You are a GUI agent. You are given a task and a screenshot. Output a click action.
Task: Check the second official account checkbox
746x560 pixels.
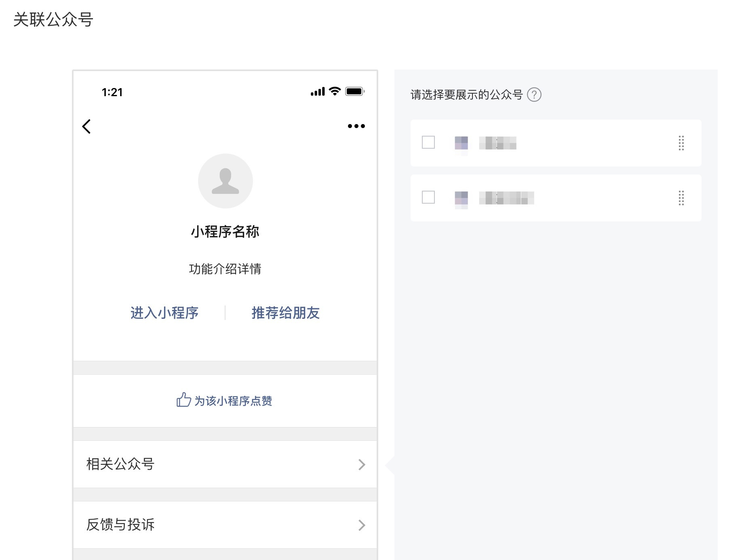(x=428, y=197)
